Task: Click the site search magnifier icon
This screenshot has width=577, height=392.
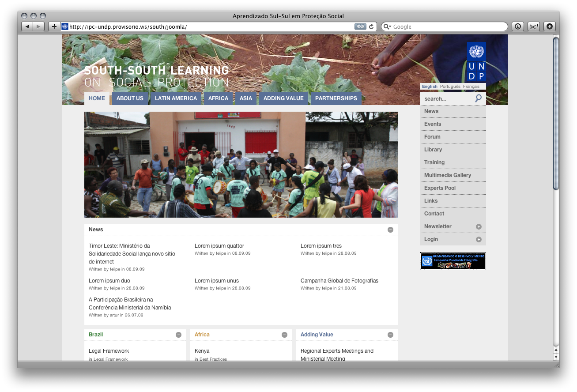Action: [479, 98]
